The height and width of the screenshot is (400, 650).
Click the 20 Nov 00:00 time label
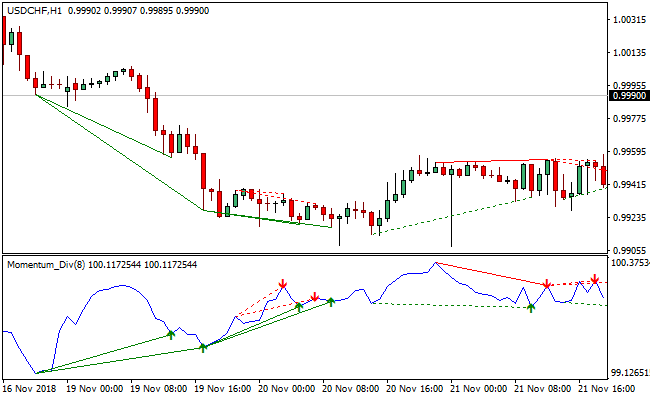point(288,388)
